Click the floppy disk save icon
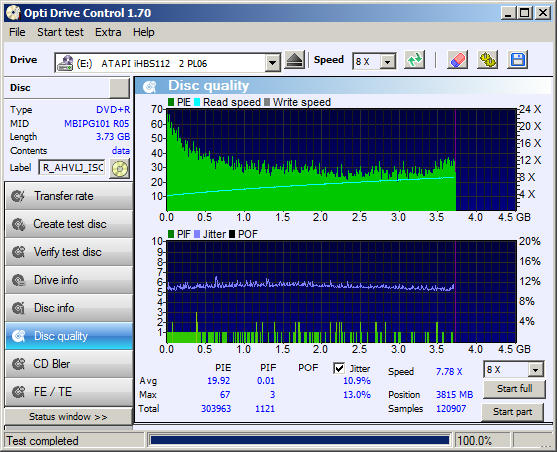Image resolution: width=557 pixels, height=452 pixels. point(518,60)
